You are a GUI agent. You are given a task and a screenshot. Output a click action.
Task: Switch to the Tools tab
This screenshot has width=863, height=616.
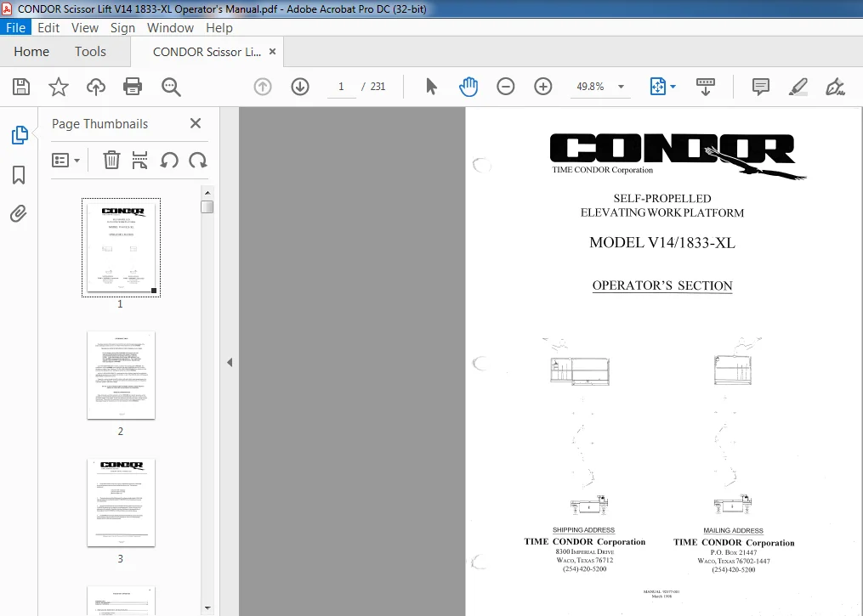(x=90, y=52)
